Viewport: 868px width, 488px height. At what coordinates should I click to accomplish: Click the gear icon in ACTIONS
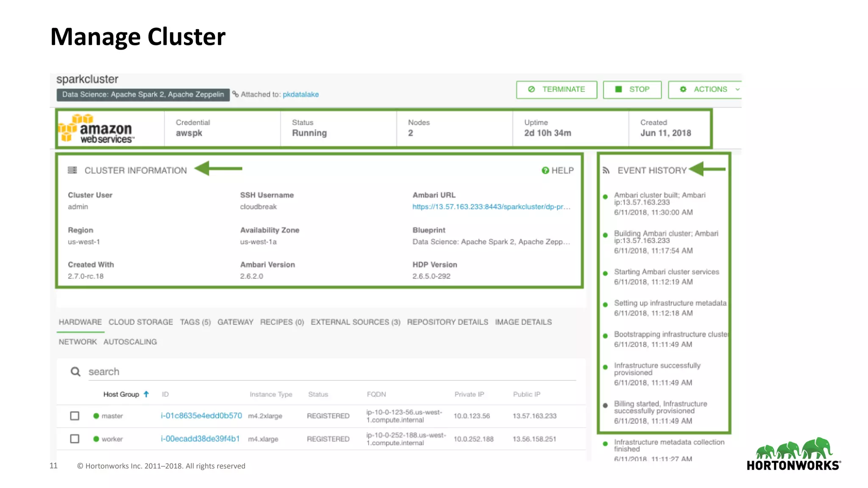pyautogui.click(x=683, y=89)
